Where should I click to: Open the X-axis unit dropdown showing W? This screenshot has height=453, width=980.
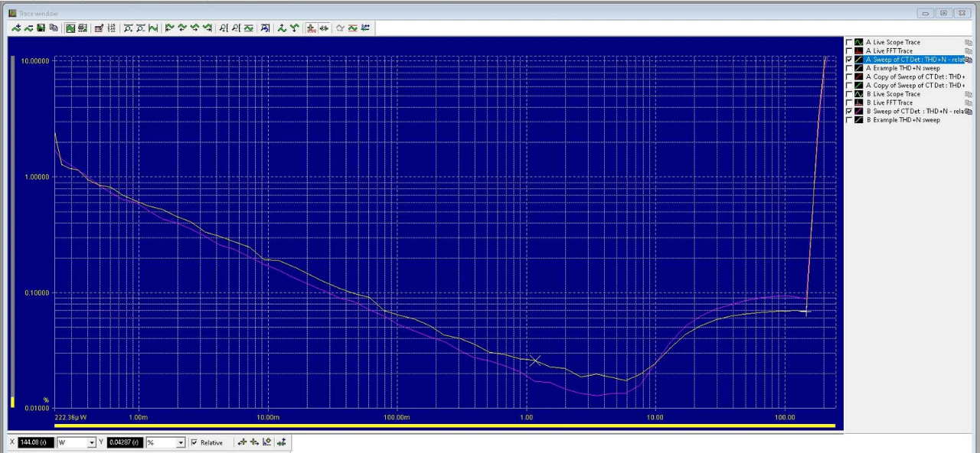tap(92, 442)
